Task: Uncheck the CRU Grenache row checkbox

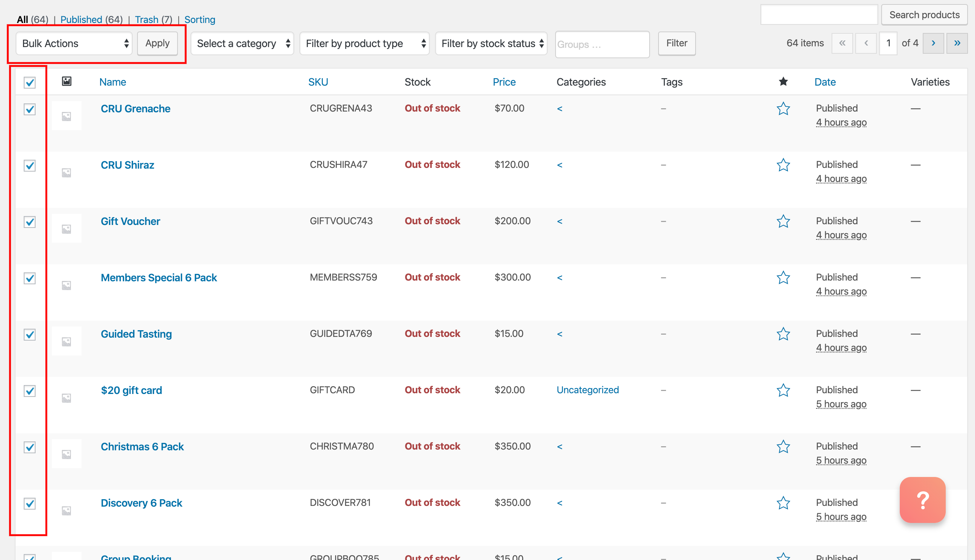Action: (x=30, y=109)
